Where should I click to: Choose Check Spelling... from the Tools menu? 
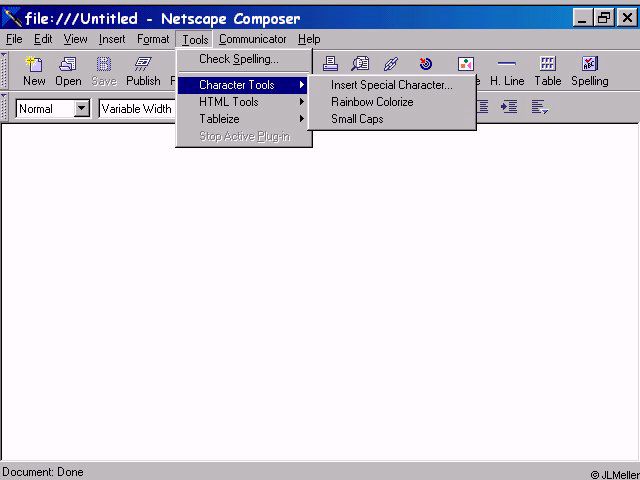tap(242, 59)
